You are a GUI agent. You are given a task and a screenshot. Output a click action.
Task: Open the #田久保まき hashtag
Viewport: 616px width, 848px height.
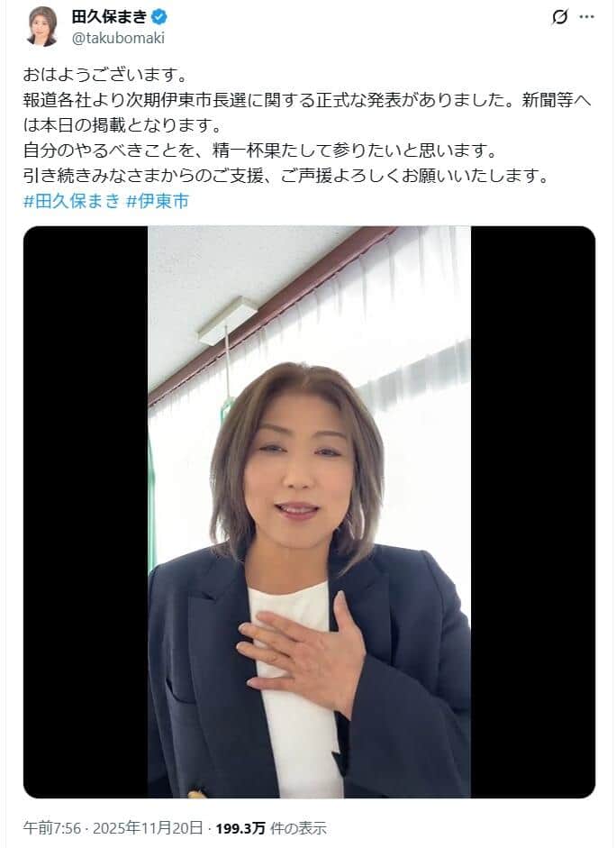[71, 202]
